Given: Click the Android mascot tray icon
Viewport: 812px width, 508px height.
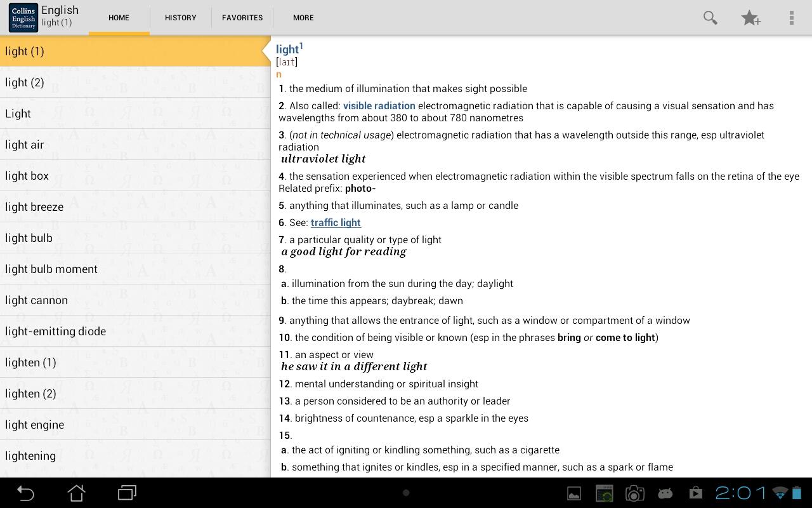Looking at the screenshot, I should pos(665,493).
